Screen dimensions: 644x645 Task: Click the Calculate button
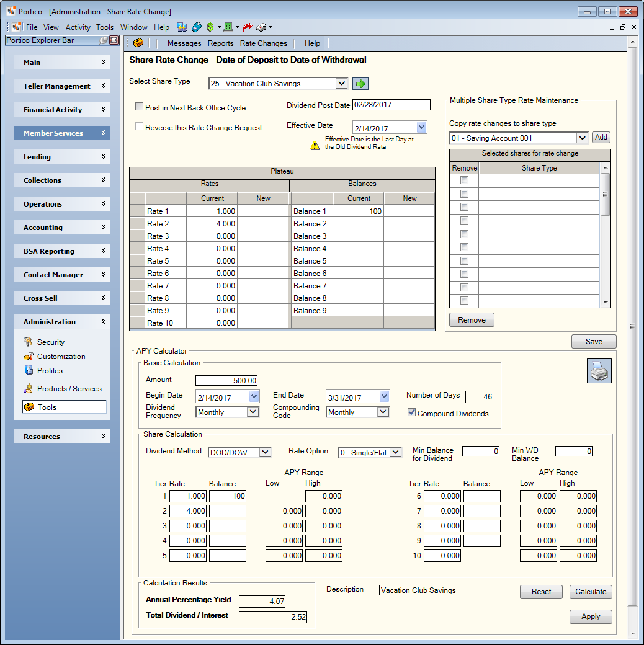coord(591,592)
